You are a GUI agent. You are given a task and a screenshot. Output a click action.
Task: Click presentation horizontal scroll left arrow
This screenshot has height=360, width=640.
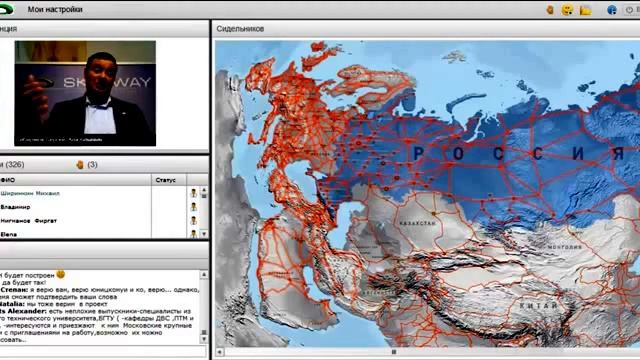(x=220, y=351)
